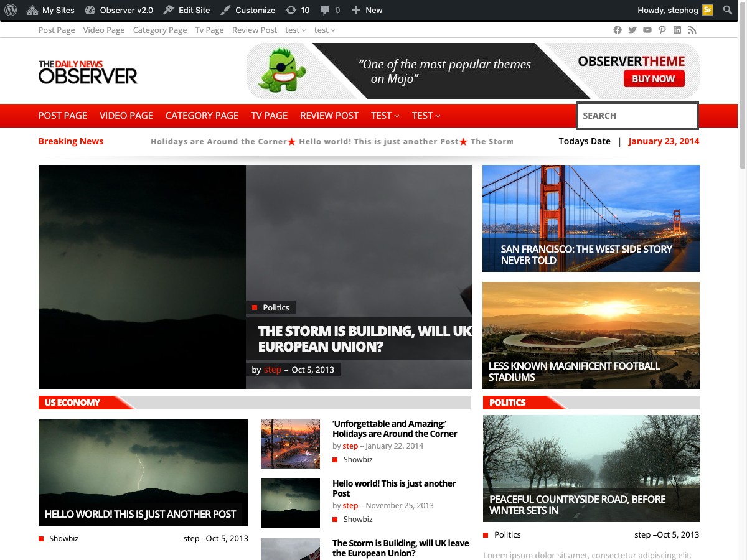
Task: Open the Customize link in admin bar
Action: pyautogui.click(x=248, y=10)
